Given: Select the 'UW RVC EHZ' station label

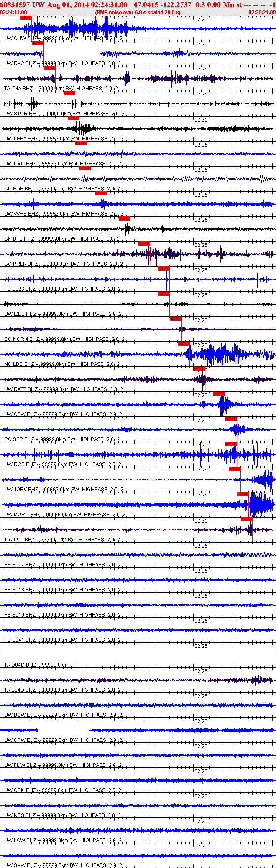Looking at the screenshot, I should 20,63.
